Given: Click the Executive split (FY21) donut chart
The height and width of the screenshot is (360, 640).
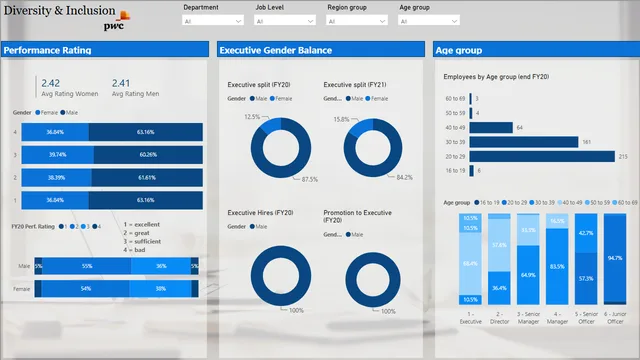Looking at the screenshot, I should tap(373, 148).
